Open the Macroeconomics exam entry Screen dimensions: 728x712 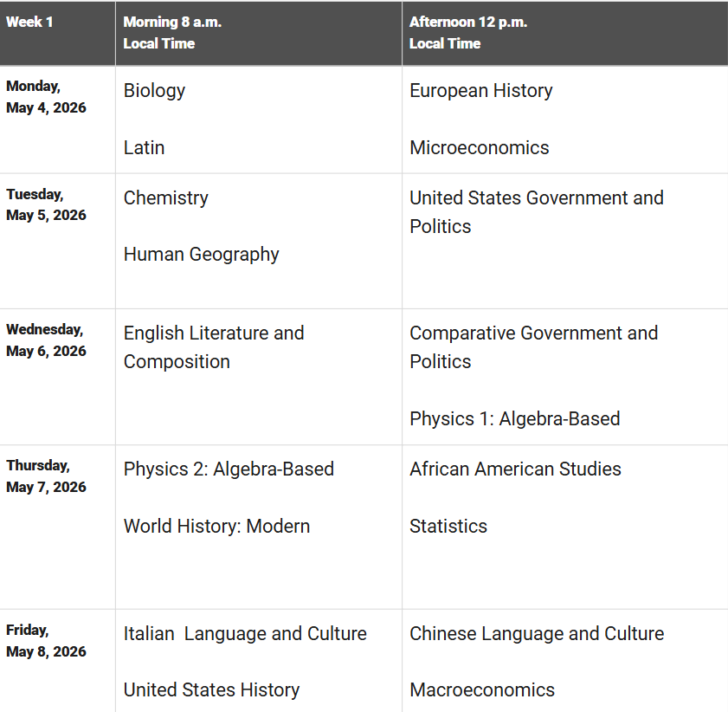(481, 689)
